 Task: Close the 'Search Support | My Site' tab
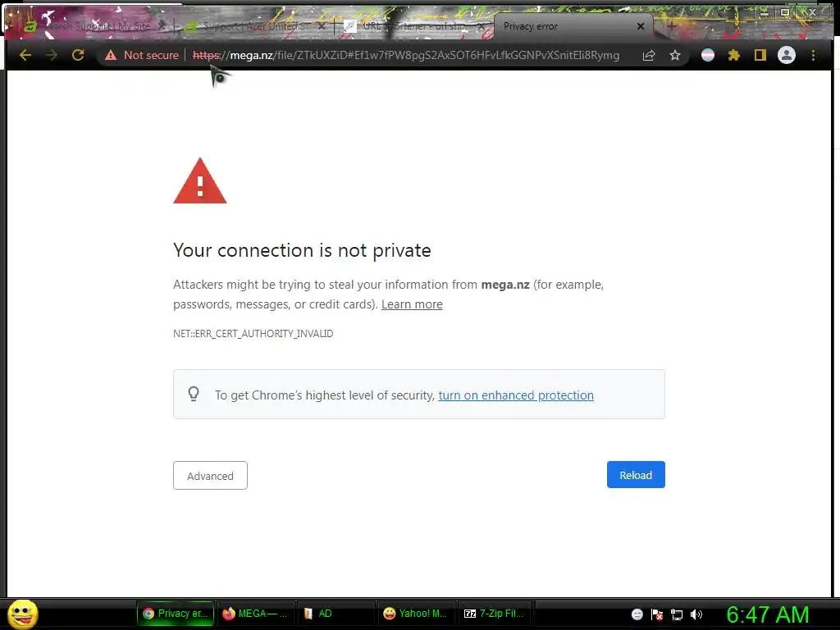(x=162, y=25)
